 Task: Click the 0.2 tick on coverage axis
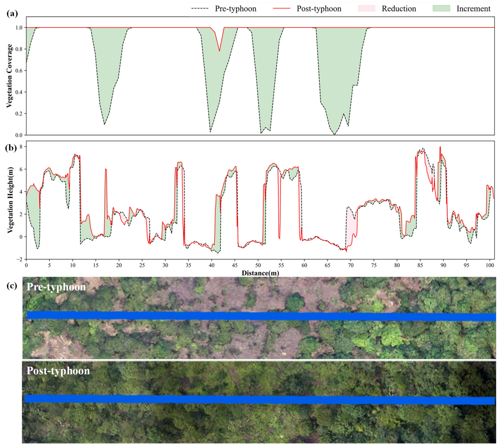(19, 114)
